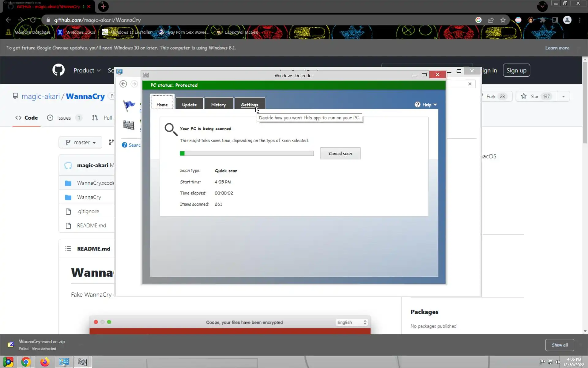
Task: Click the Windows Firewall brick wall icon
Action: coord(128,125)
